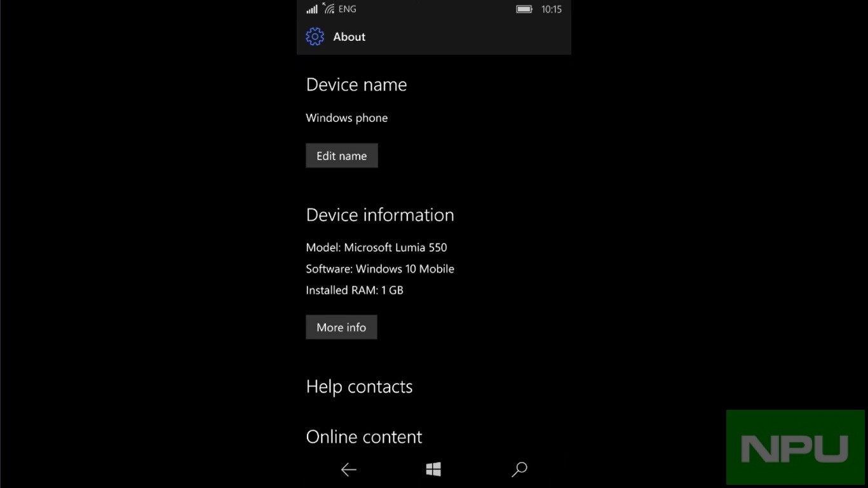Tap the ENG keyboard language indicator
The height and width of the screenshot is (488, 868).
(348, 10)
